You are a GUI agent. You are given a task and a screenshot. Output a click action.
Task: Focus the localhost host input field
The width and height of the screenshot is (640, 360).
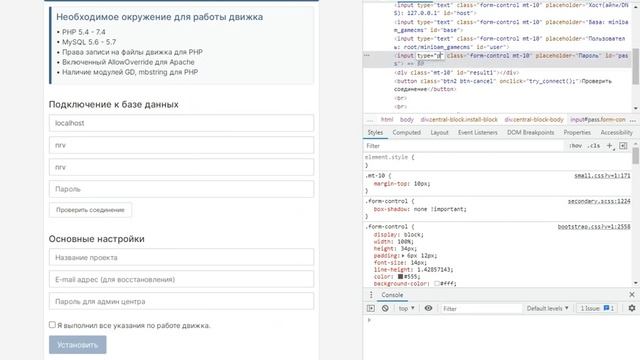(181, 123)
